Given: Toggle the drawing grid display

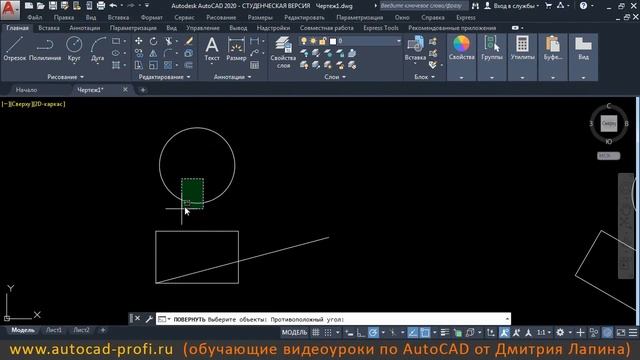Looking at the screenshot, I should 316,333.
